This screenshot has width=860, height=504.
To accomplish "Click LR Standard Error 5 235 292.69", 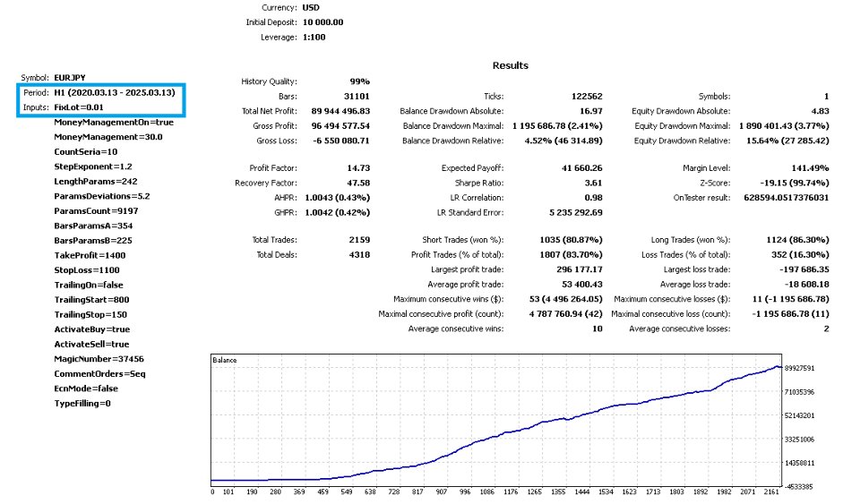I will [575, 212].
